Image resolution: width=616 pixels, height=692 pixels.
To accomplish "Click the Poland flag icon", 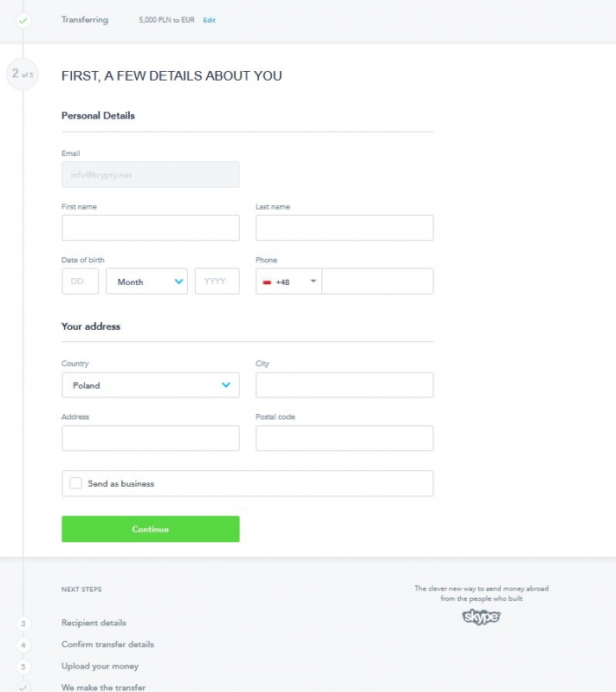I will (x=268, y=282).
